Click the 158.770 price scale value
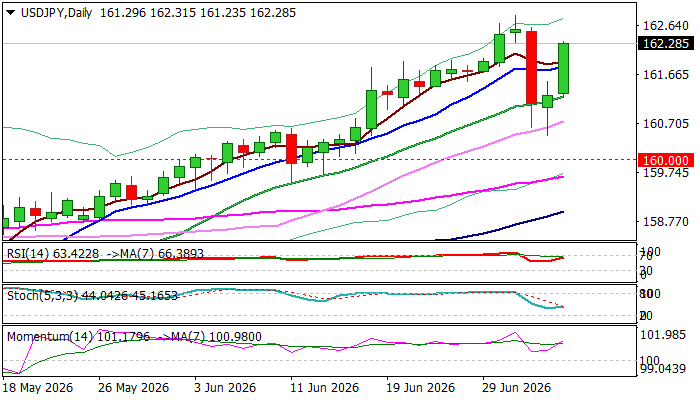 (x=665, y=221)
